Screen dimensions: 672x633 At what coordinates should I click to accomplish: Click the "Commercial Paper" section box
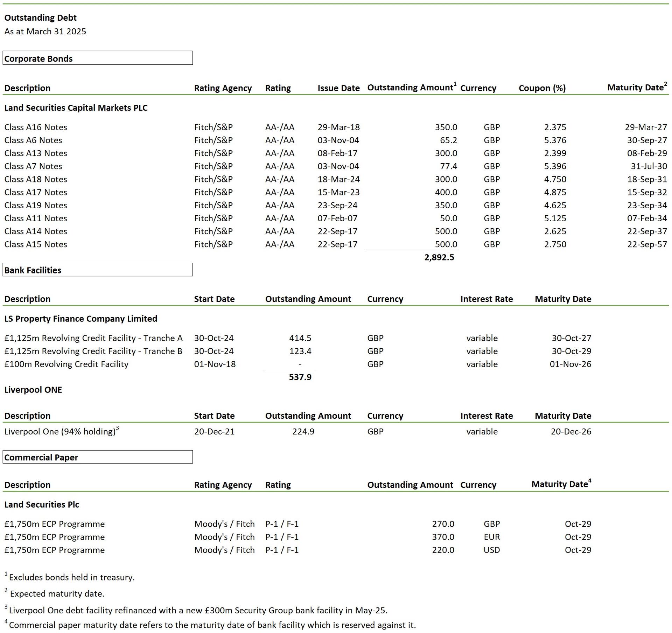tap(98, 457)
